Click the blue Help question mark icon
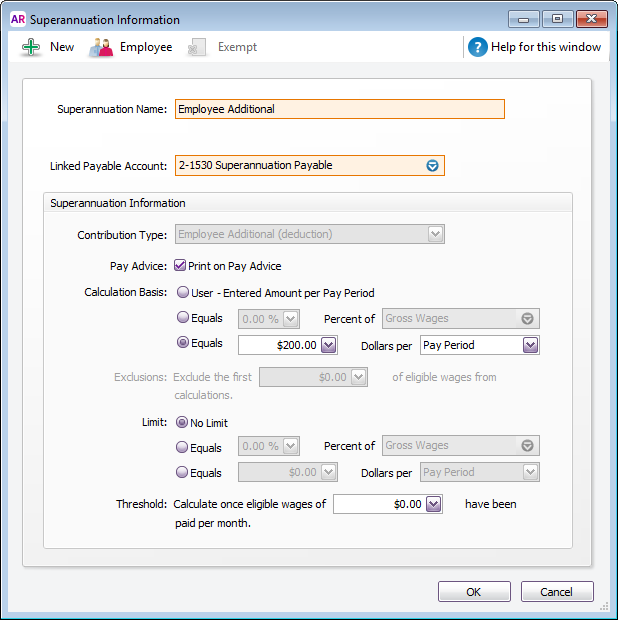This screenshot has width=618, height=620. [x=478, y=47]
